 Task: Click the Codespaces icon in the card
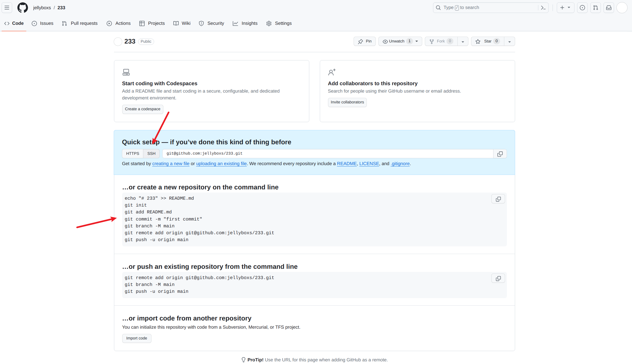pyautogui.click(x=126, y=72)
